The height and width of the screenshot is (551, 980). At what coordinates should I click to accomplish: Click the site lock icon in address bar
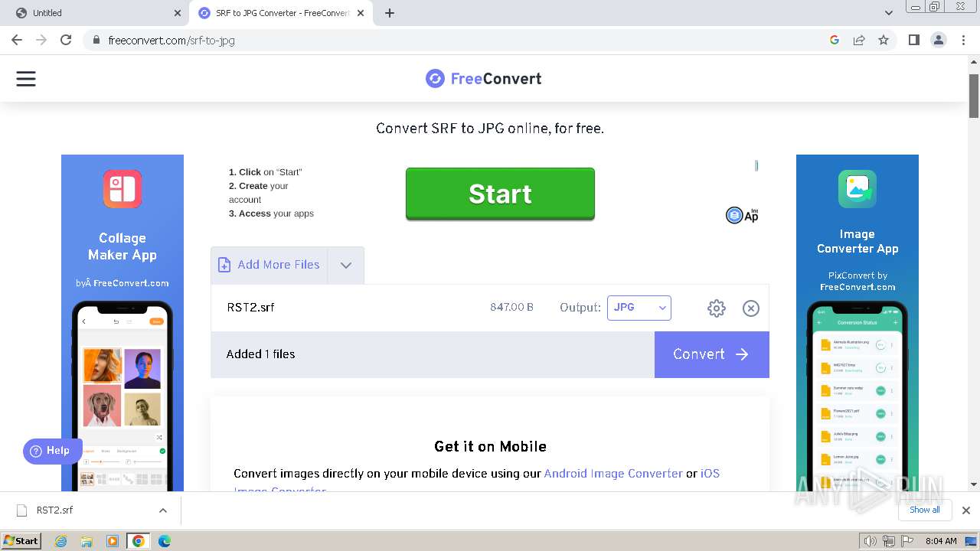point(96,40)
